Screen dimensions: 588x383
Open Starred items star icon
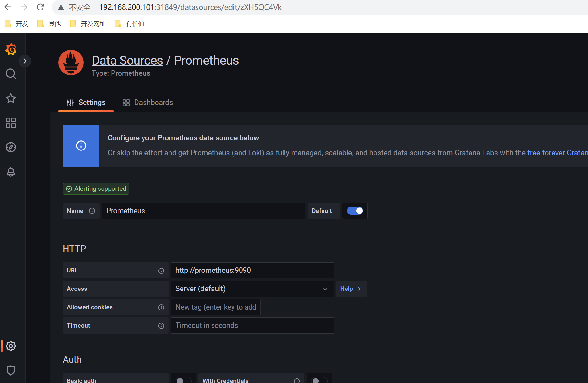[11, 98]
